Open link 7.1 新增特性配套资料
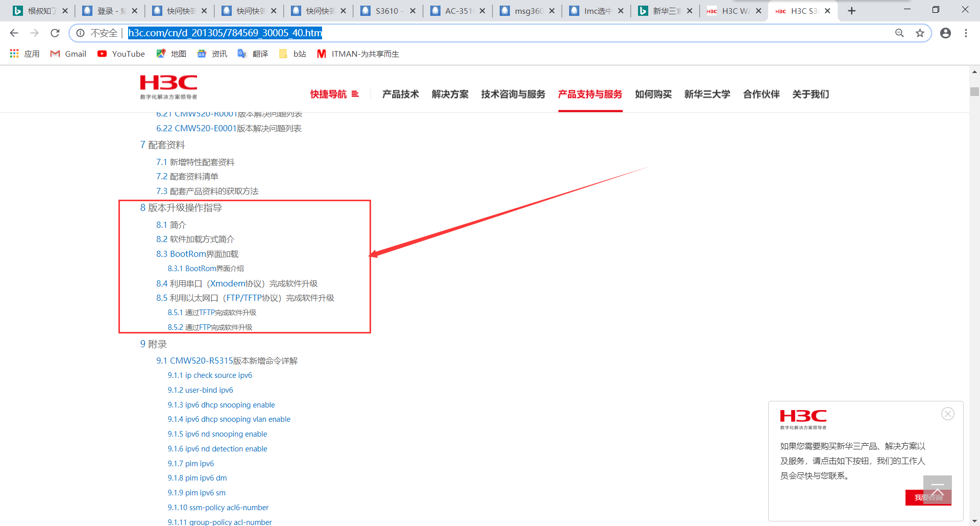The width and height of the screenshot is (980, 526). 195,162
